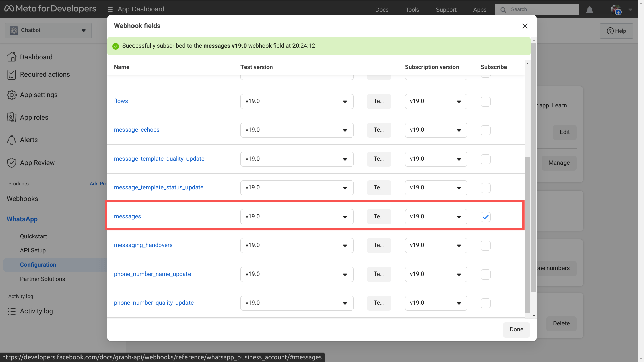Subscribe to phone_number_quality_update field
This screenshot has height=362, width=644.
tap(485, 303)
